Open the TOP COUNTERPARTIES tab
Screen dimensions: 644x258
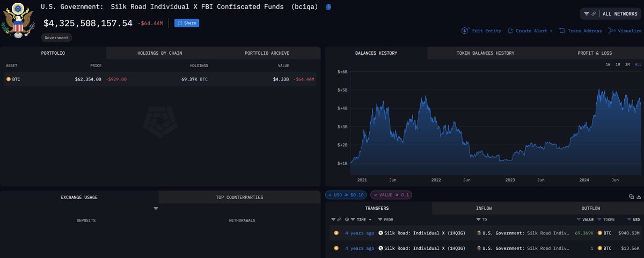[x=239, y=197]
